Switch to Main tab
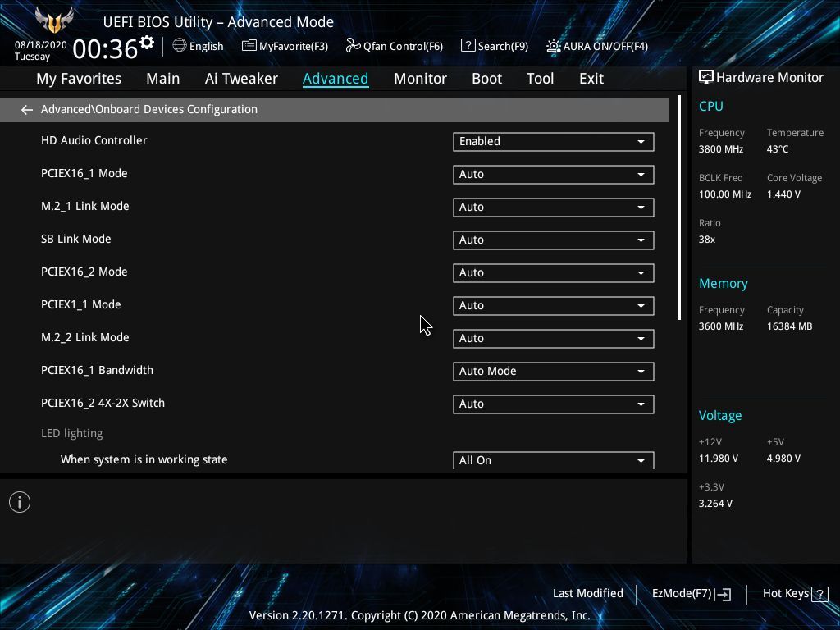 tap(163, 79)
